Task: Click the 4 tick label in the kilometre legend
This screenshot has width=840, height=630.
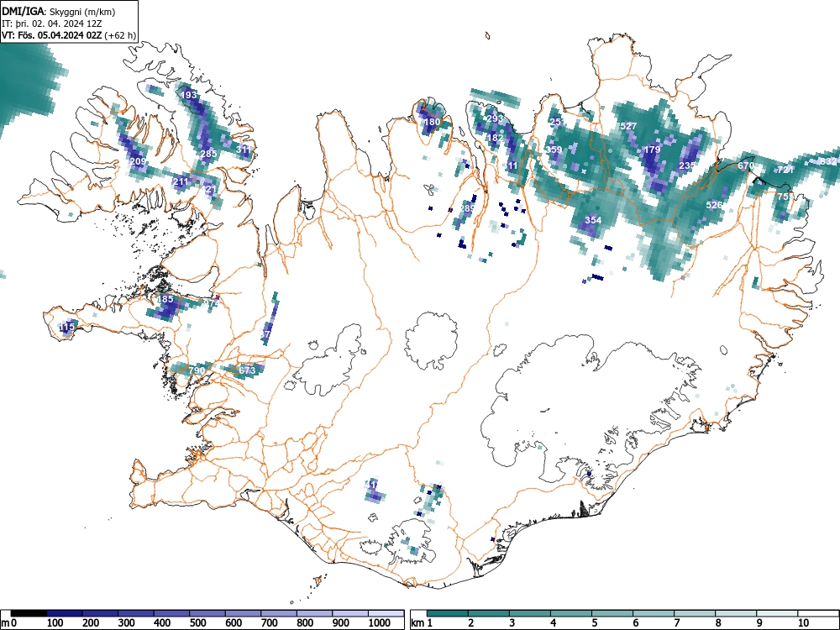Action: (554, 622)
